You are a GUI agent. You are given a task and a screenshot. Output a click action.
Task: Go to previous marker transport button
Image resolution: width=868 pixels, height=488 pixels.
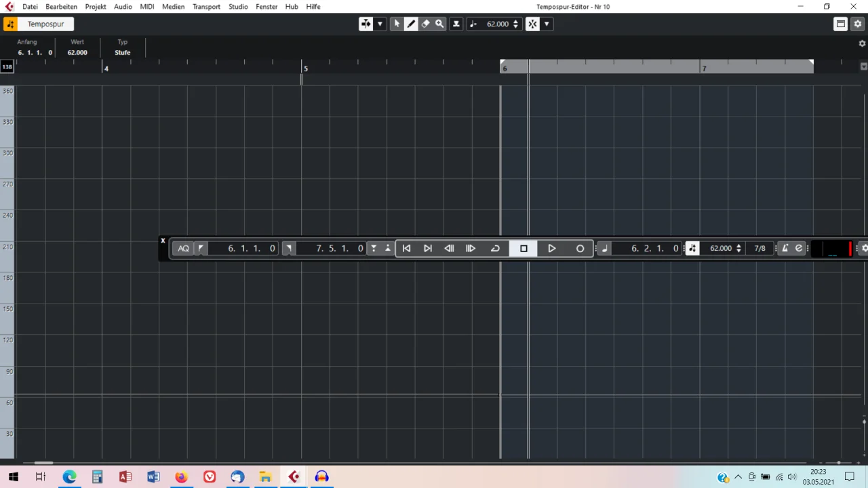click(406, 248)
